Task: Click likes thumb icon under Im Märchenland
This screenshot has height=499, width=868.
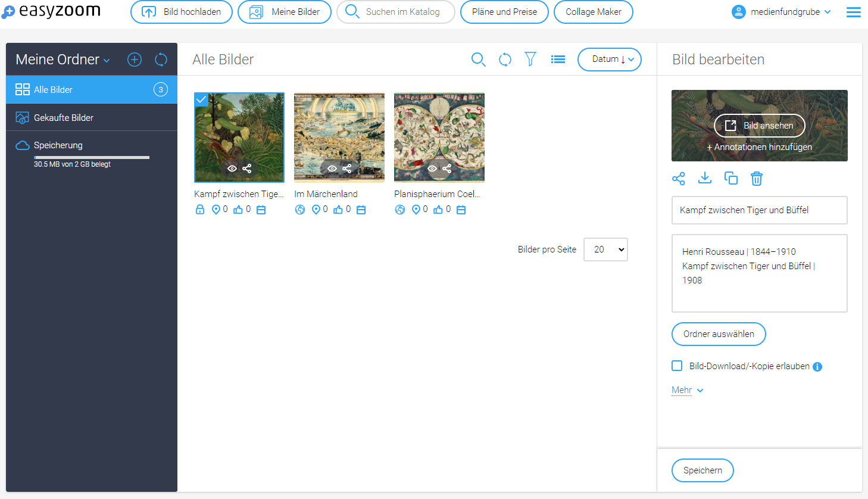Action: pyautogui.click(x=338, y=210)
